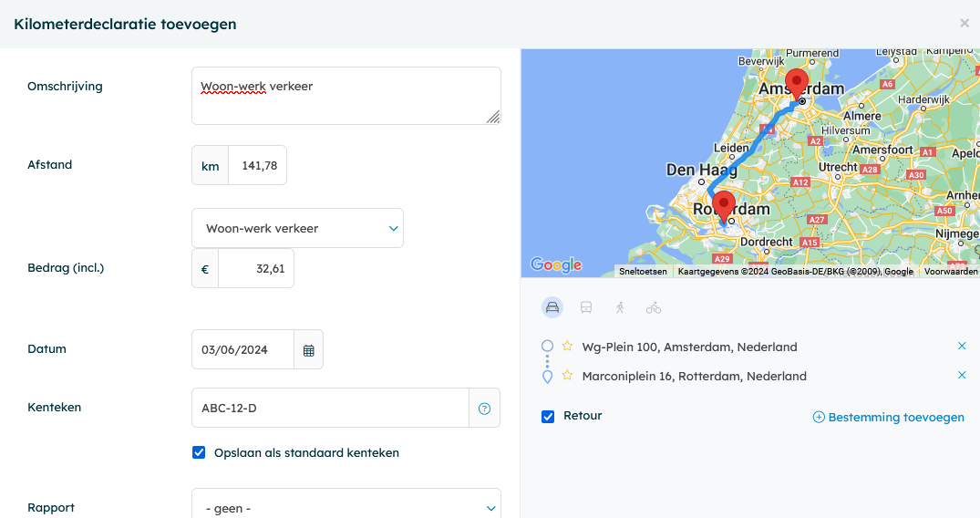Select the public transit bus icon
Viewport: 980px width, 518px height.
pyautogui.click(x=586, y=307)
